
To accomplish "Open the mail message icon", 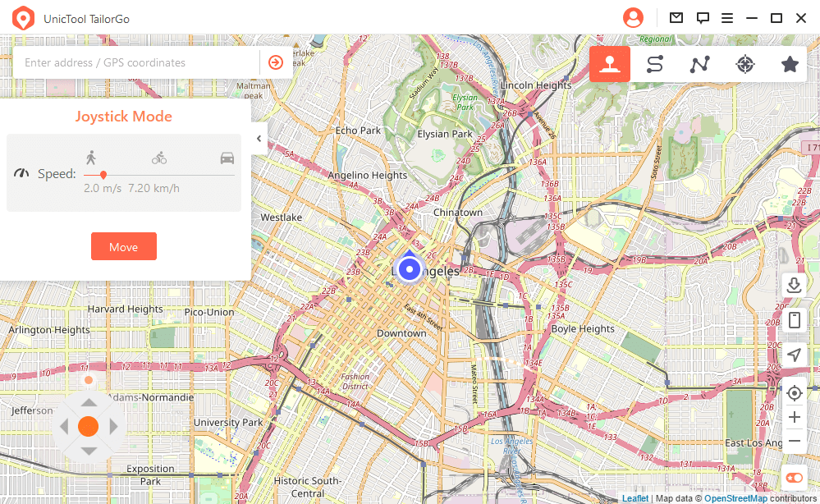I will (x=676, y=17).
